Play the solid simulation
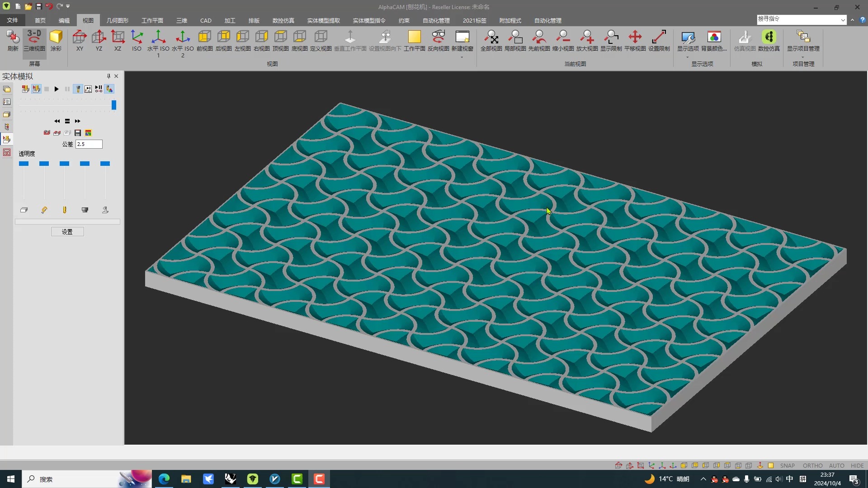Image resolution: width=868 pixels, height=488 pixels. (57, 89)
